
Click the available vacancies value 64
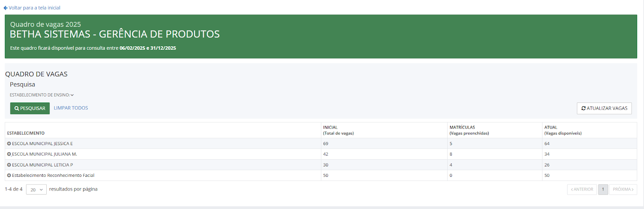(547, 143)
